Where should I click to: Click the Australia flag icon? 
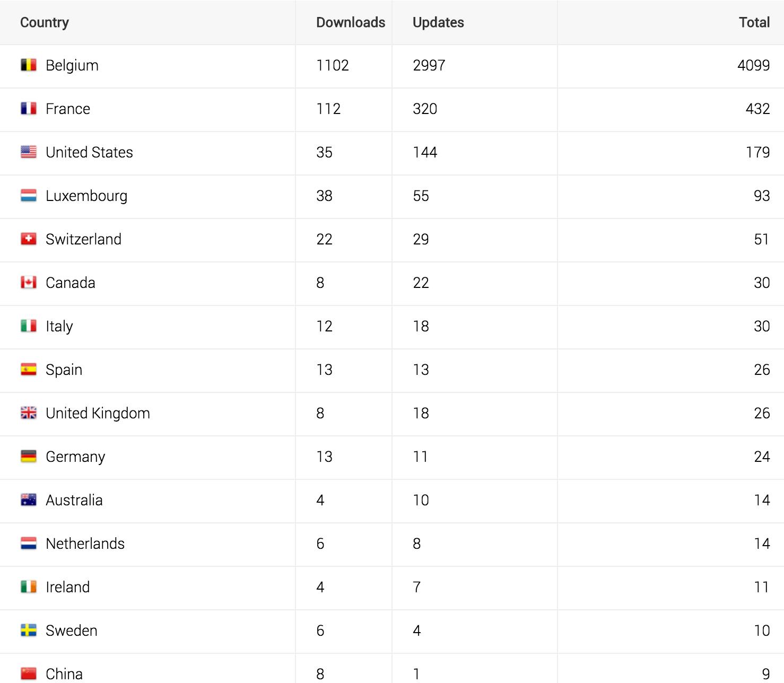[29, 500]
